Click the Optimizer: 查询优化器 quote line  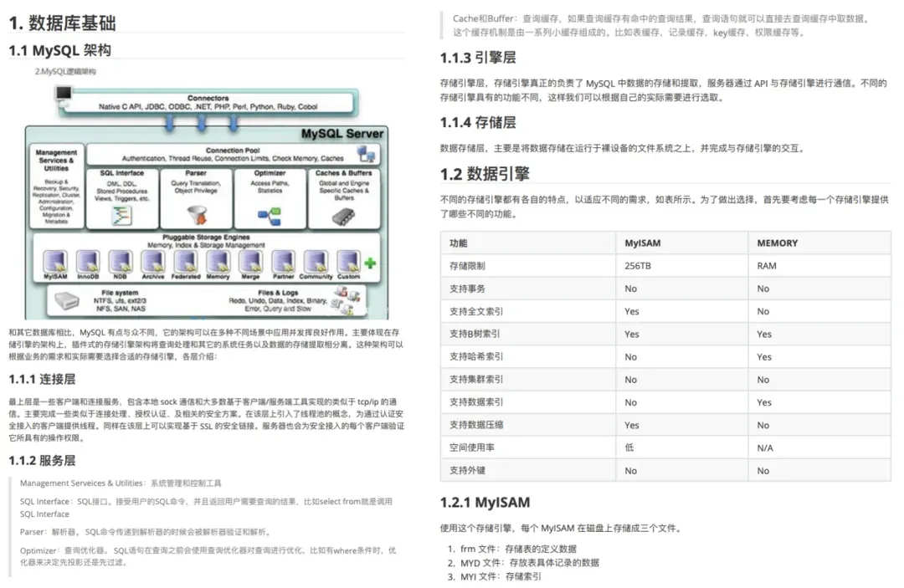tap(208, 556)
